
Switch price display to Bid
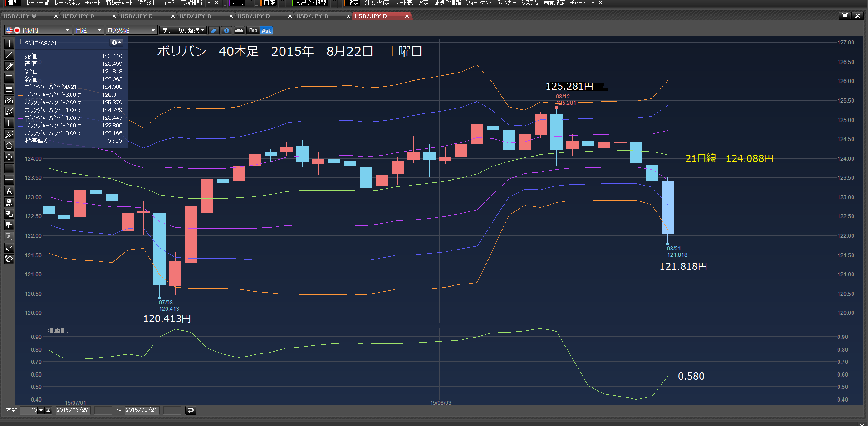coord(253,30)
